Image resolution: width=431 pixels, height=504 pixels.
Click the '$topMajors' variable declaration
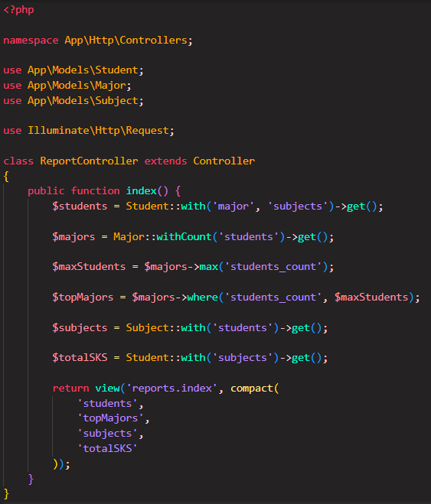point(83,297)
